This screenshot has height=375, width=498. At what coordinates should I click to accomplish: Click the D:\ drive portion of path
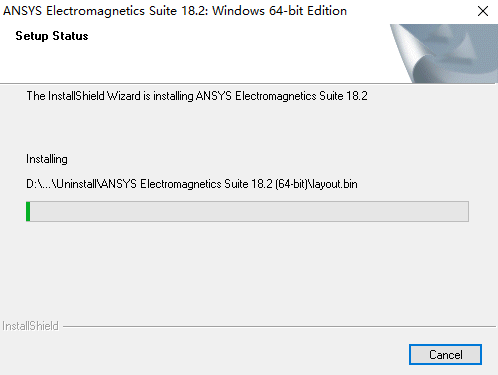click(x=32, y=184)
